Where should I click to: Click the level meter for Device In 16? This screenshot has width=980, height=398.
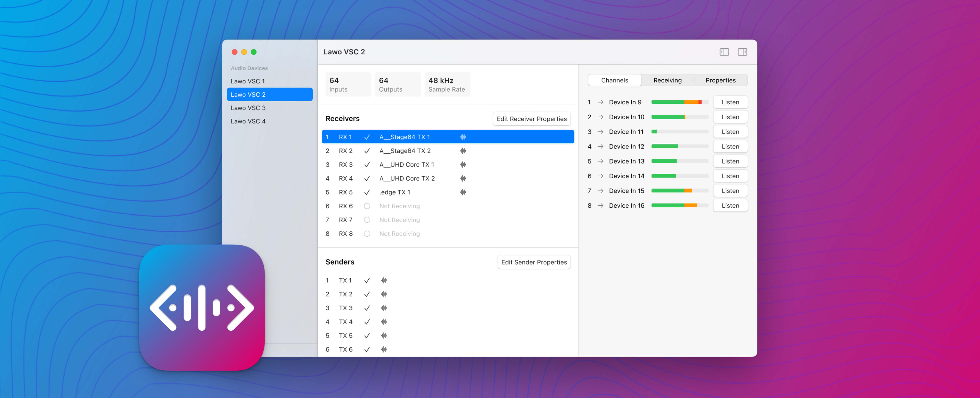point(680,205)
